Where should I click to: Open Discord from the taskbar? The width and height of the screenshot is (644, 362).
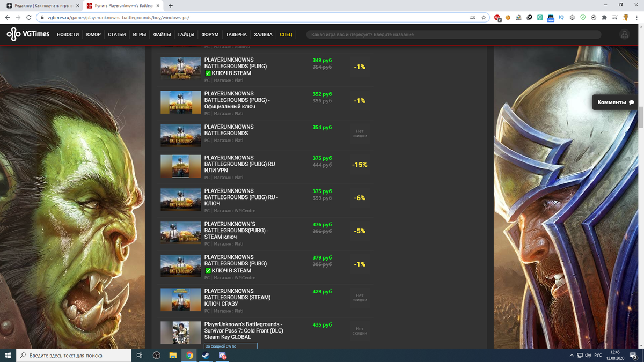(223, 355)
